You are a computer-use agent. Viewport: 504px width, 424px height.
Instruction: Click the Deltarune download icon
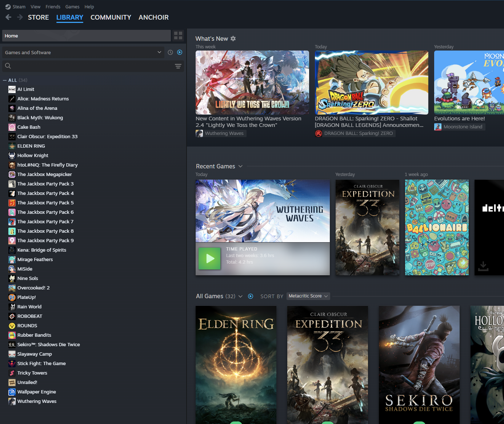[x=483, y=266]
